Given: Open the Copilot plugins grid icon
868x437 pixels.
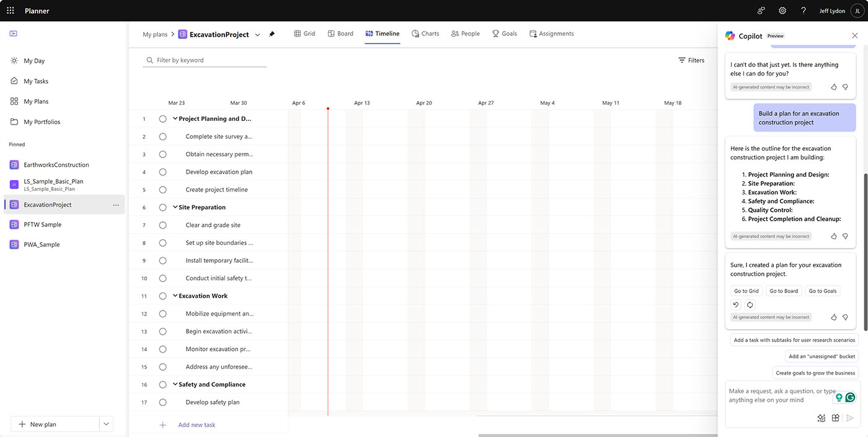Looking at the screenshot, I should coord(835,418).
